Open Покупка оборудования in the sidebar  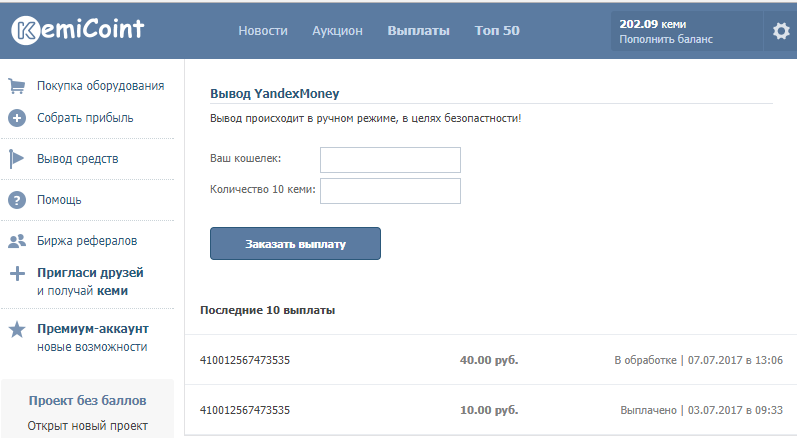point(101,86)
